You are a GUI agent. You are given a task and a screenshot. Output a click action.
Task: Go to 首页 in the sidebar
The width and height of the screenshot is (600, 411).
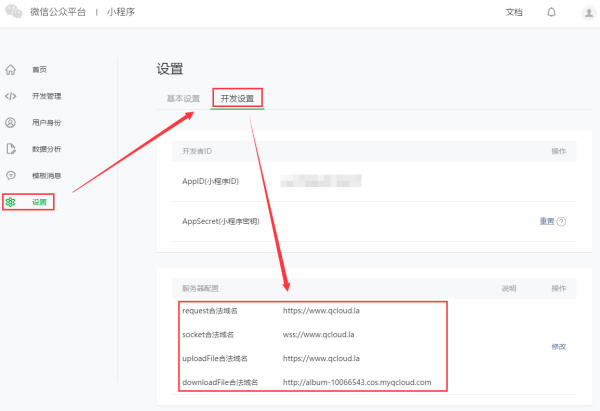click(39, 70)
